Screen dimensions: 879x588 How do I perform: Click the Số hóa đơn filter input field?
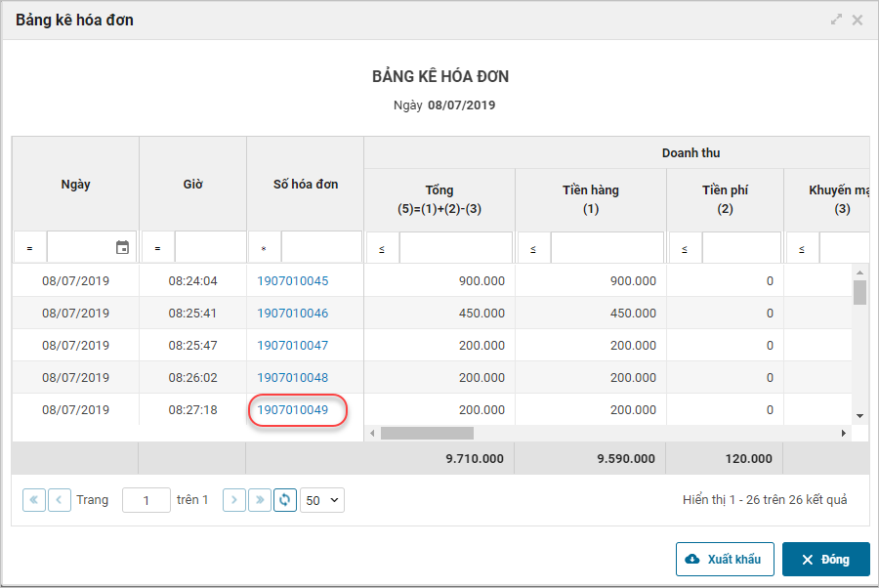[x=321, y=247]
